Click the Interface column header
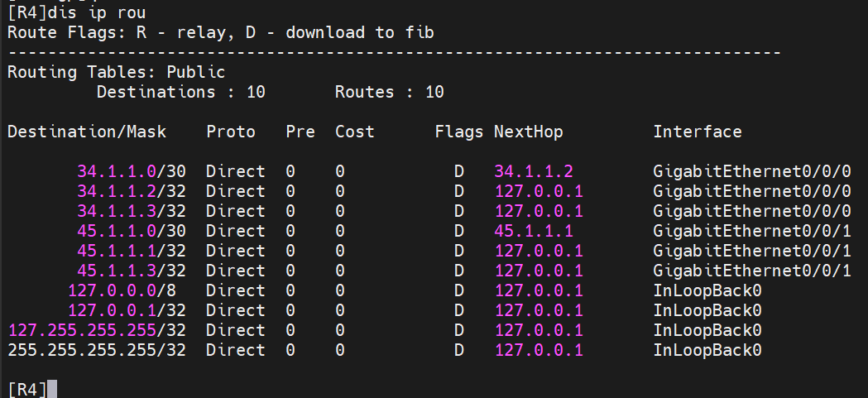The image size is (868, 398). coord(698,132)
